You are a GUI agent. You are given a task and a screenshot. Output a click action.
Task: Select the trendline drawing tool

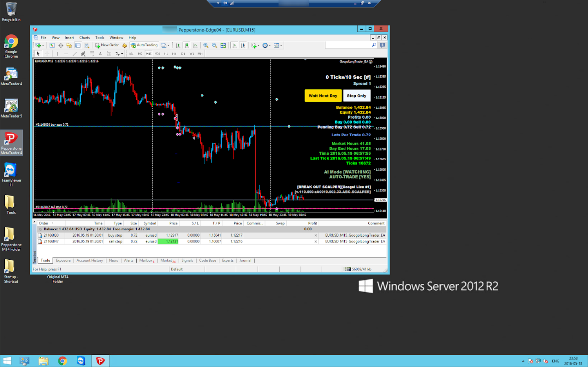pos(74,54)
